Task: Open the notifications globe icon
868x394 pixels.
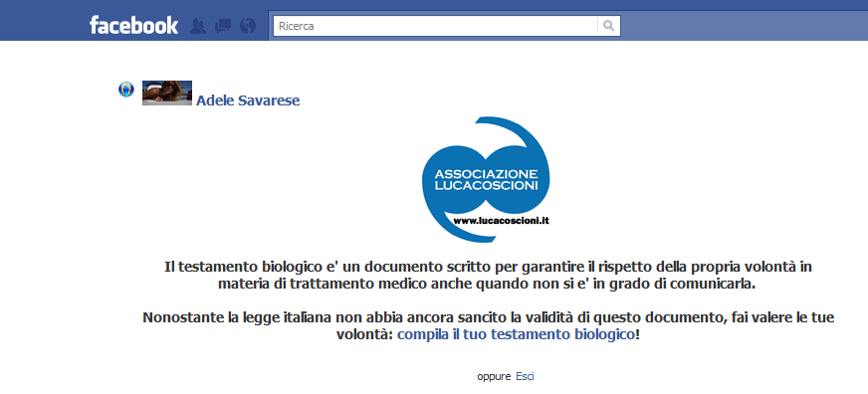Action: tap(248, 26)
